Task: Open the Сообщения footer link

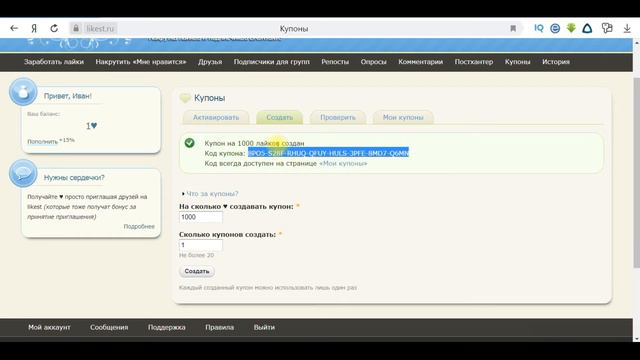Action: tap(109, 327)
